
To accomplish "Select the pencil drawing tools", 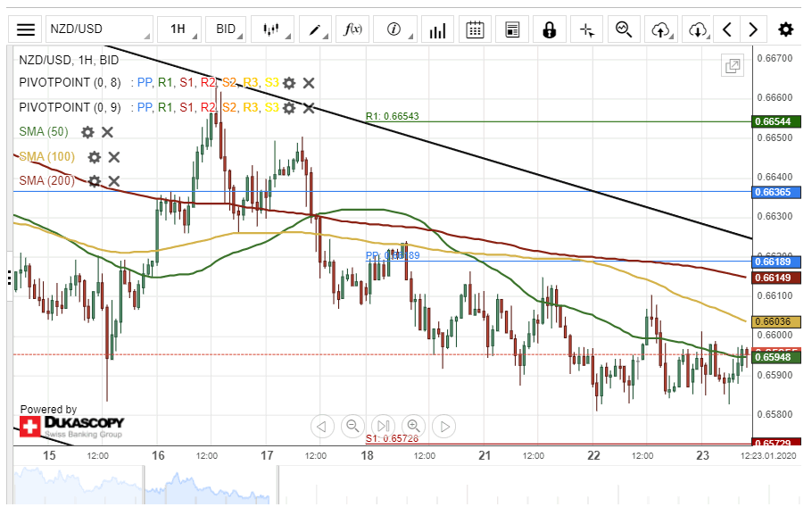I will (x=315, y=29).
